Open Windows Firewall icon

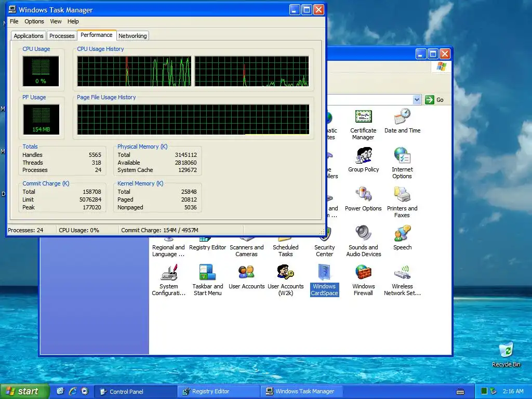coord(363,280)
